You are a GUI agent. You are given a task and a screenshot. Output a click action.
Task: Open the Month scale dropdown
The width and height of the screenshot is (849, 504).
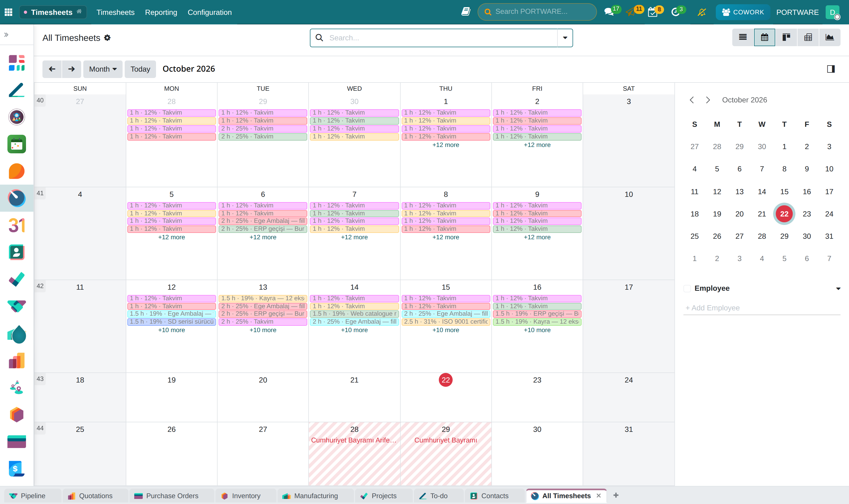click(103, 69)
